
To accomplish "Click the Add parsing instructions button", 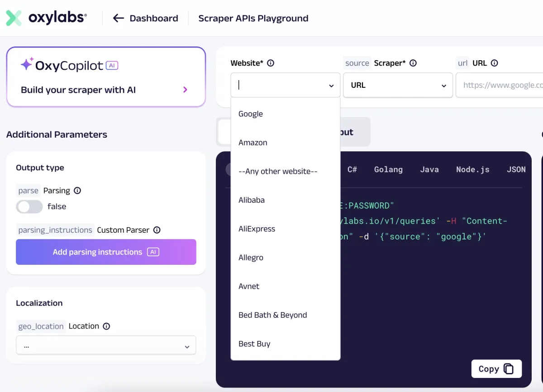I will (x=106, y=252).
